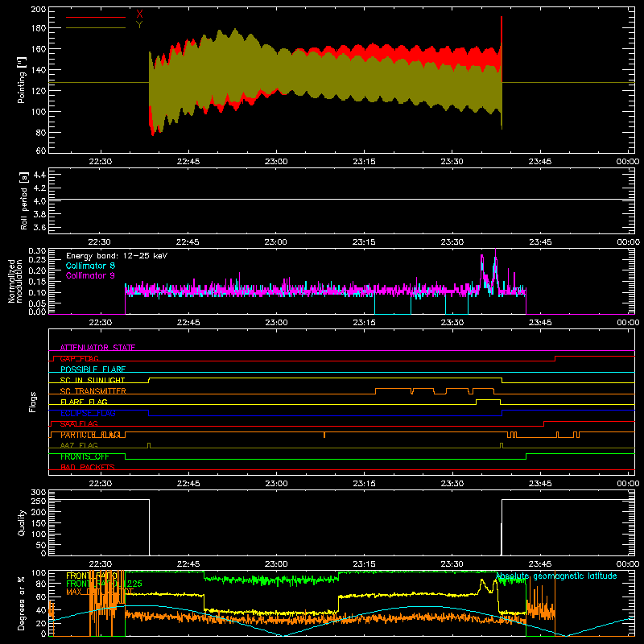Click the Flags axis title
This screenshot has height=644, width=644.
point(32,402)
